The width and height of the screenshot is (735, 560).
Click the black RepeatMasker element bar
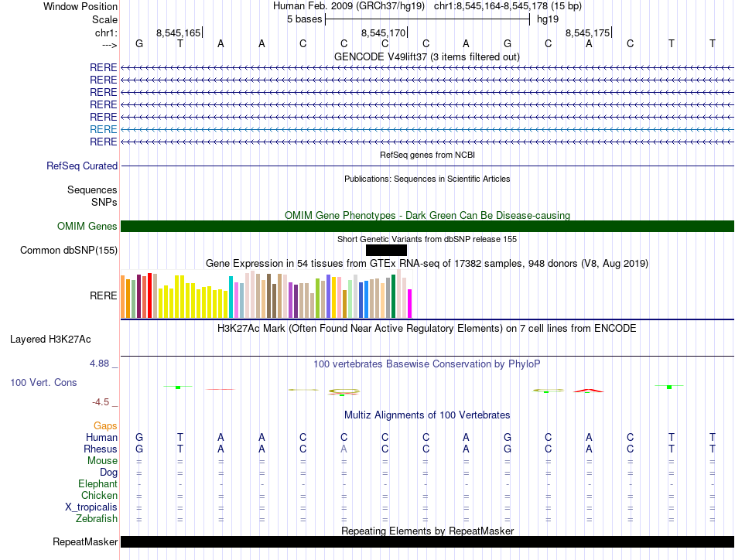click(427, 542)
